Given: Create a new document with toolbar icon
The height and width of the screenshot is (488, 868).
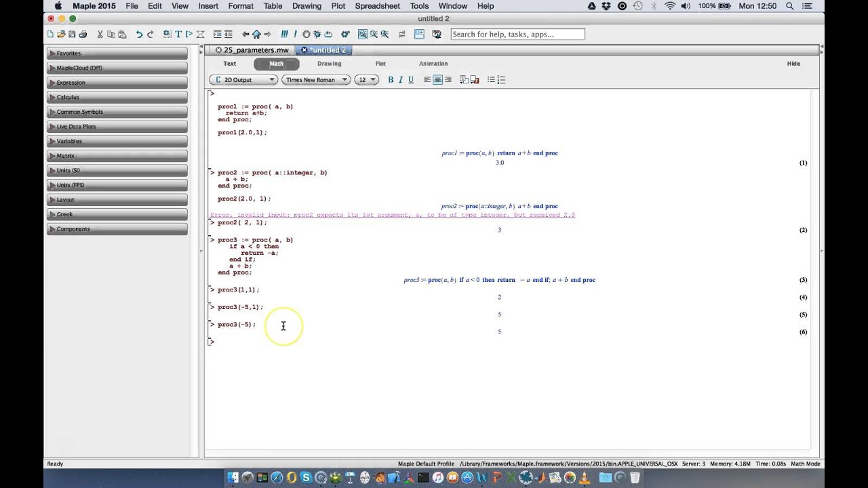Looking at the screenshot, I should click(x=50, y=34).
